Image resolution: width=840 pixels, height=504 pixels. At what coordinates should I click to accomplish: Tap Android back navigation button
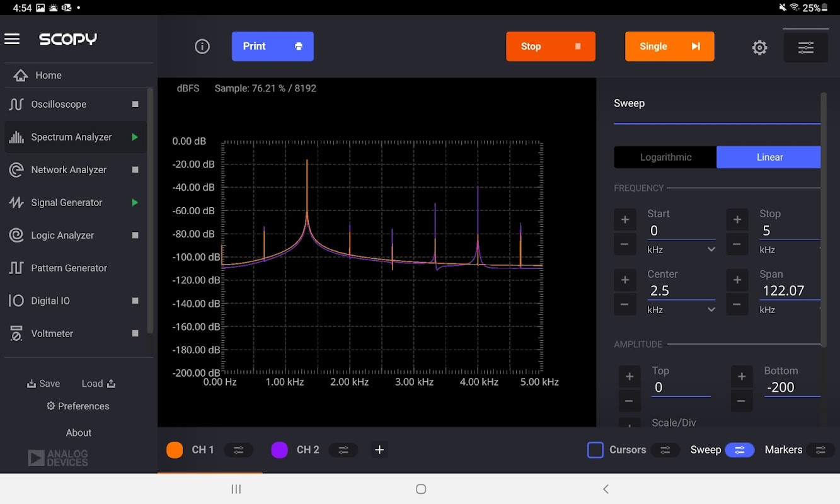pyautogui.click(x=606, y=489)
